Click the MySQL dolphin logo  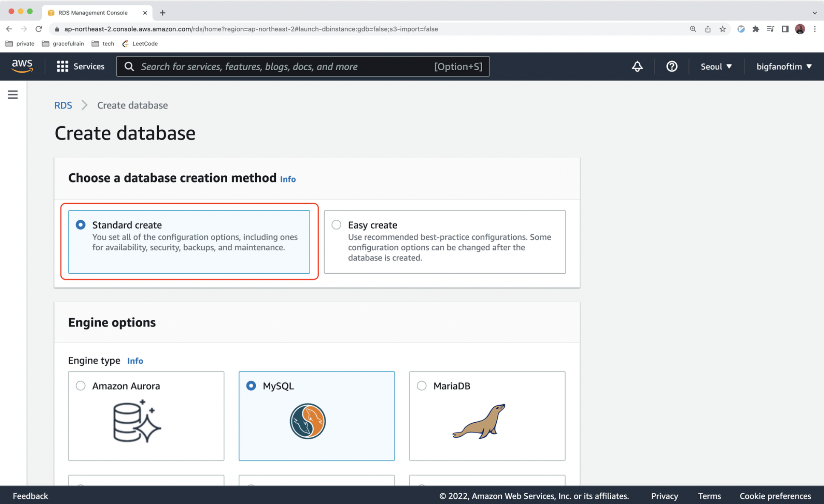pyautogui.click(x=308, y=421)
